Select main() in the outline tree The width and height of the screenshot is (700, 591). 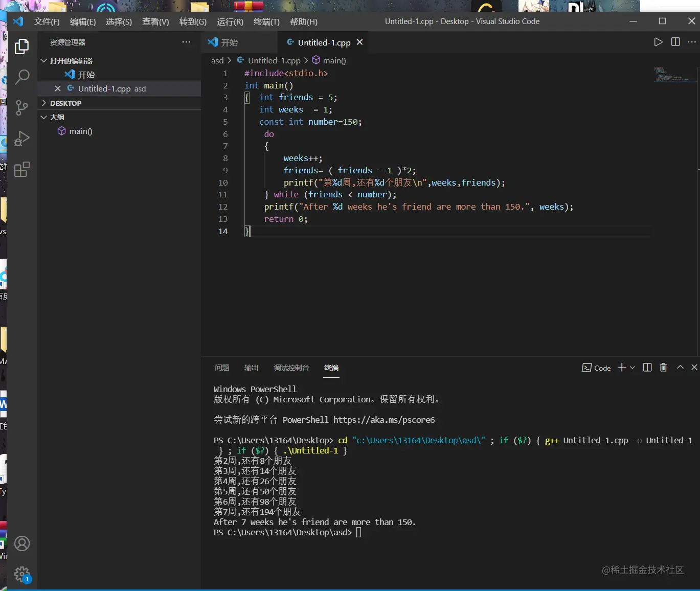(x=80, y=131)
